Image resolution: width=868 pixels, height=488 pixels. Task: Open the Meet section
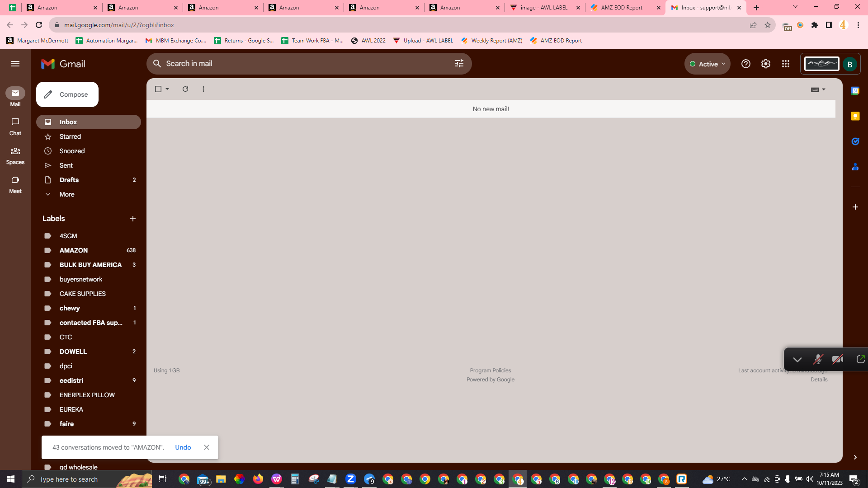pyautogui.click(x=15, y=184)
